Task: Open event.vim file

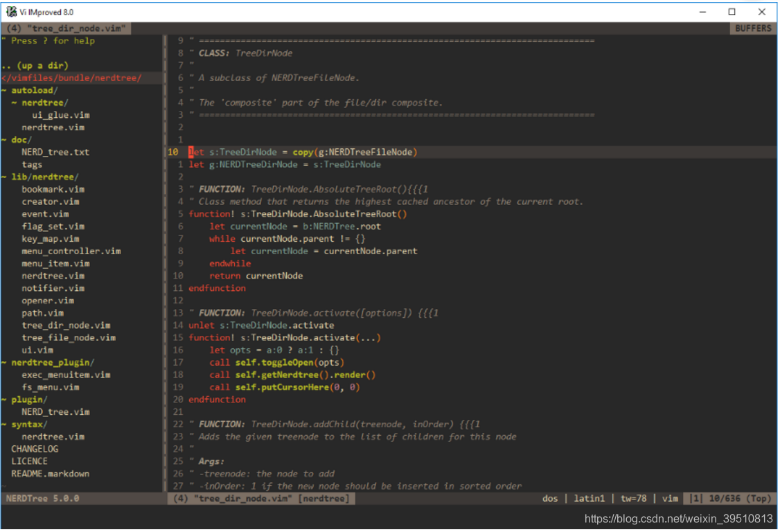Action: point(45,214)
